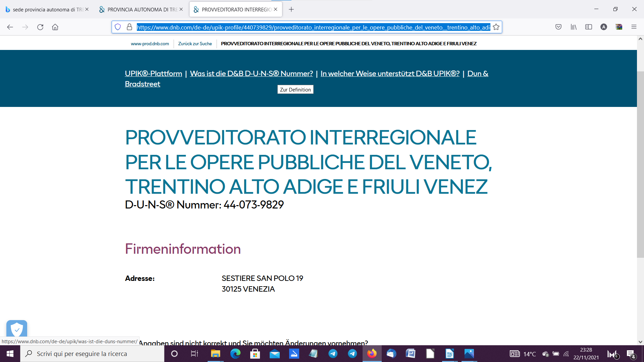
Task: Click the scrollbar down arrow
Action: [x=640, y=342]
